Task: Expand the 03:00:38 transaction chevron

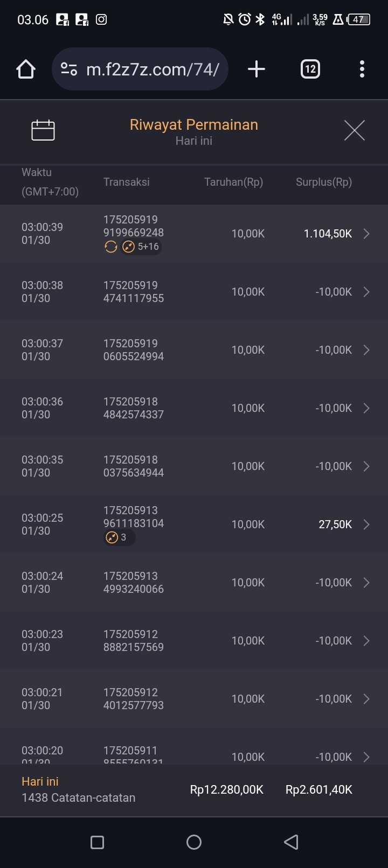Action: pyautogui.click(x=366, y=292)
